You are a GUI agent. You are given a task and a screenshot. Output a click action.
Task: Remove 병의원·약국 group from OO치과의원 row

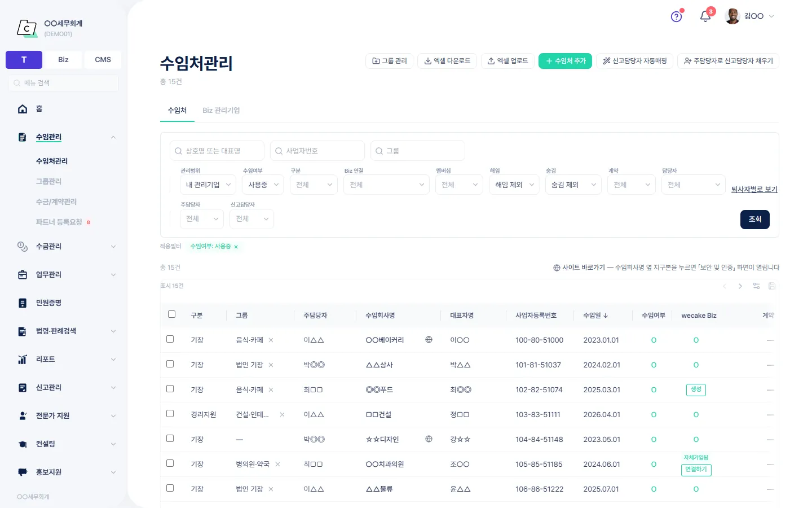pyautogui.click(x=277, y=465)
